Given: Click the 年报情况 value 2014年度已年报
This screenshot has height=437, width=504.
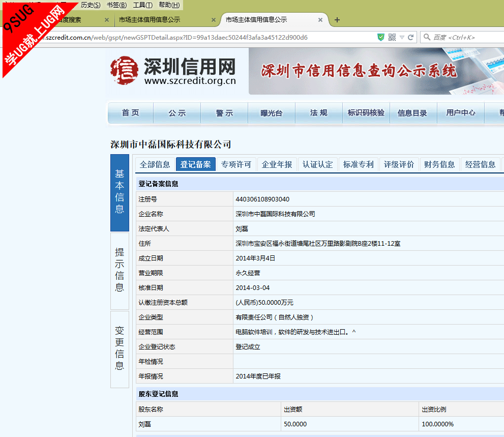Looking at the screenshot, I should click(258, 376).
